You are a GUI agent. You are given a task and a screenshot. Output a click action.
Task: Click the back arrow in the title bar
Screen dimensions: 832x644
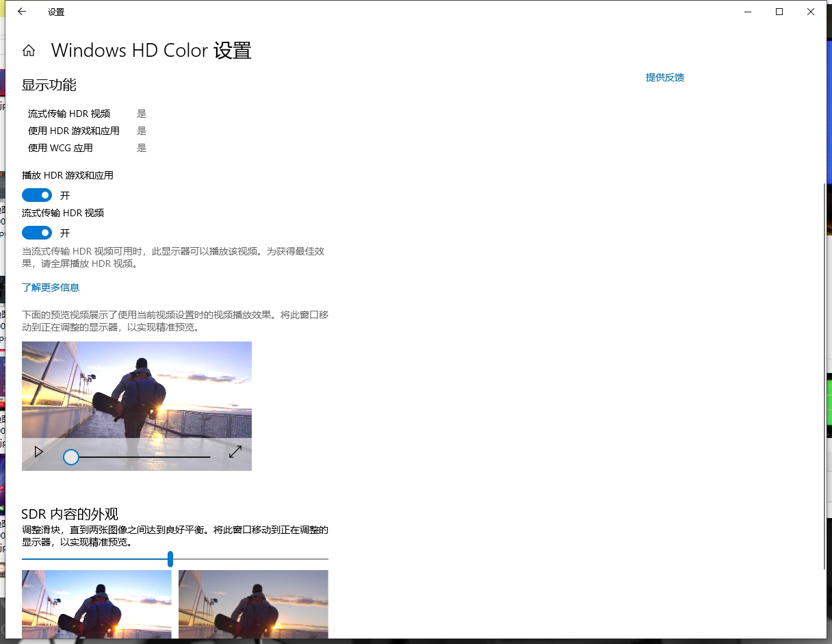21,11
